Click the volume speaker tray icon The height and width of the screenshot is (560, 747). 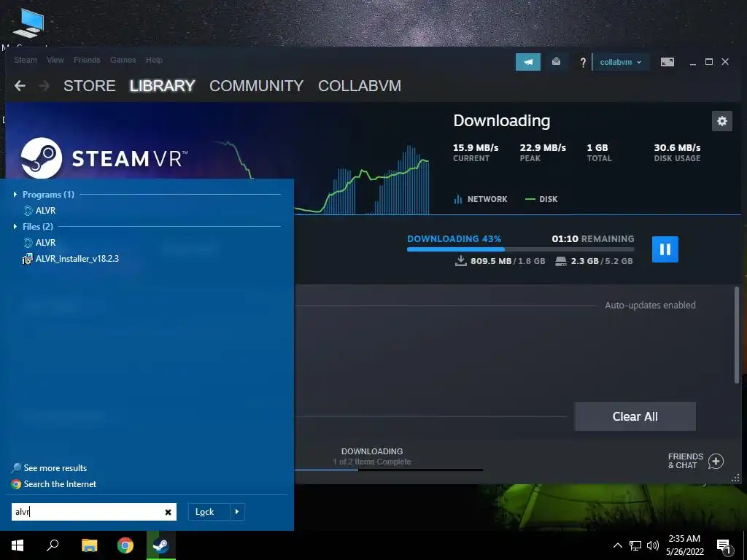click(653, 545)
